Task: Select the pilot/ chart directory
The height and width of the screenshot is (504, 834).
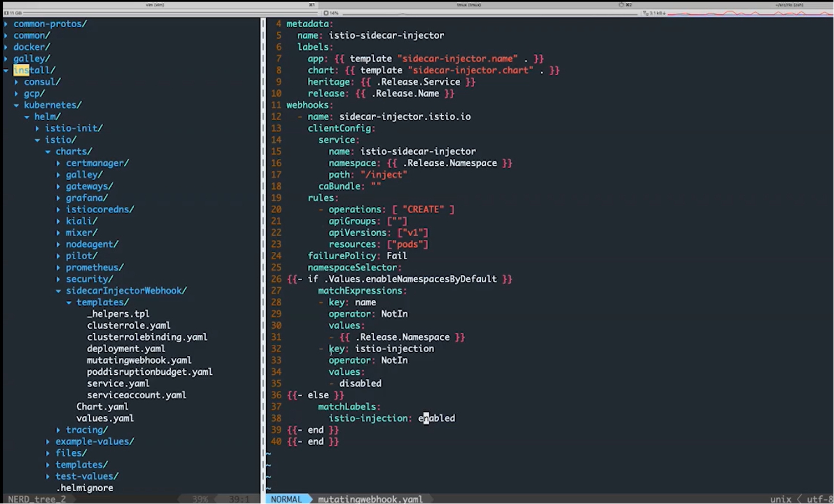Action: [x=82, y=257]
